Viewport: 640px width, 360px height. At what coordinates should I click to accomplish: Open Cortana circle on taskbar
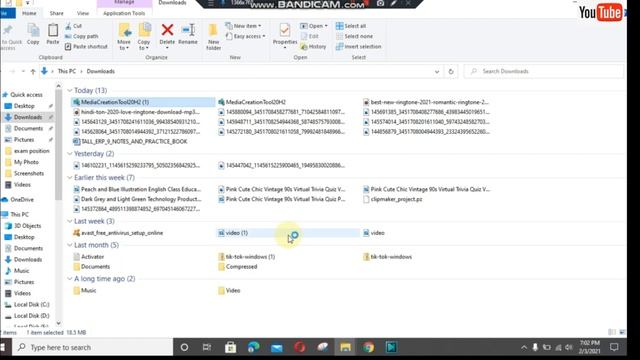click(x=184, y=347)
